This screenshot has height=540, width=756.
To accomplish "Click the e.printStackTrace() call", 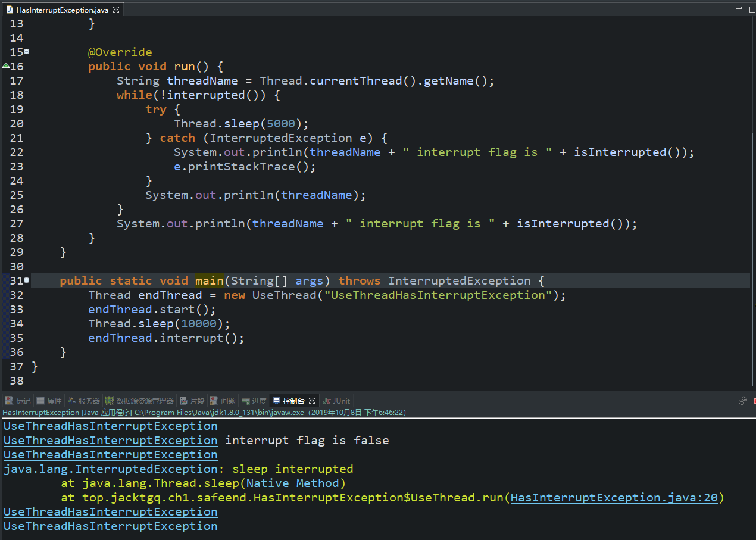I will point(245,166).
